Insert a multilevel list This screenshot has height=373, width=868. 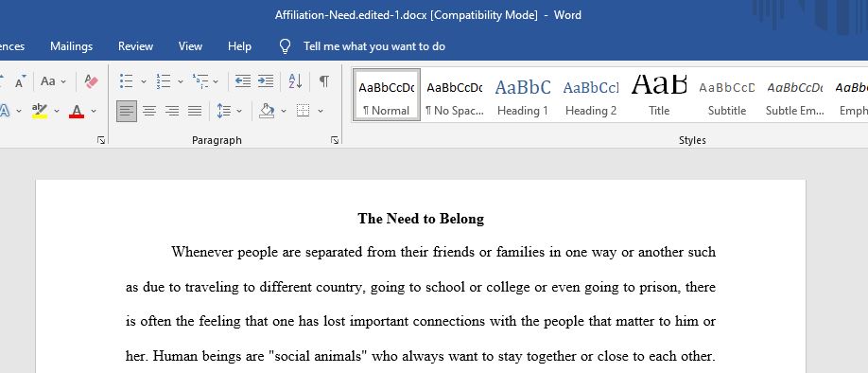200,81
